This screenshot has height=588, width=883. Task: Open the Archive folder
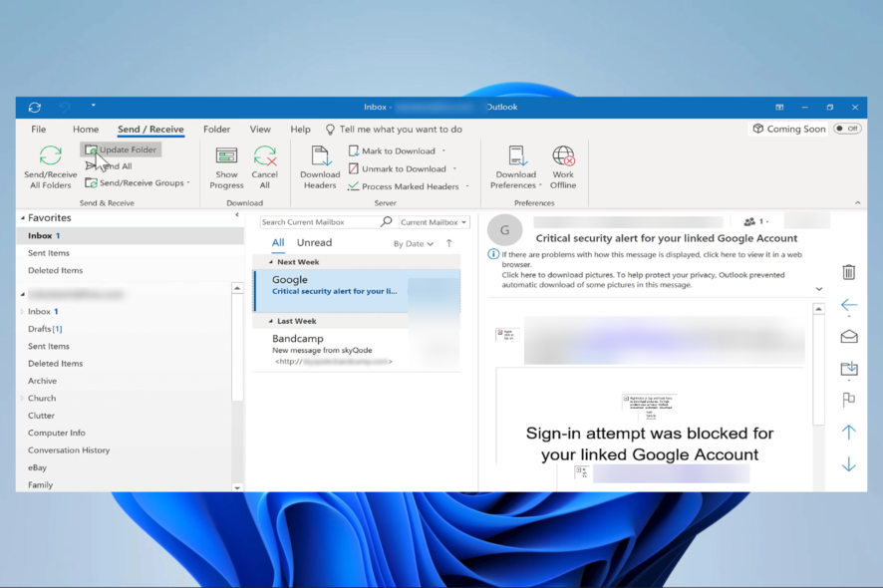[x=42, y=381]
